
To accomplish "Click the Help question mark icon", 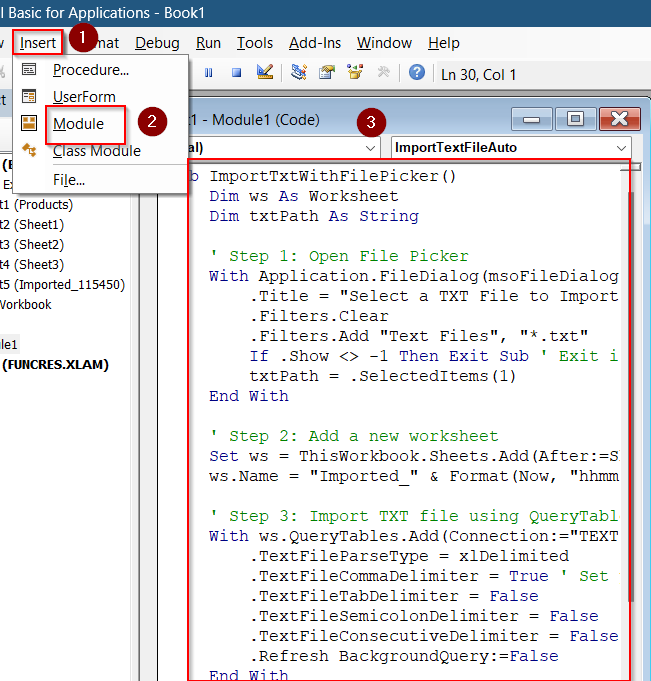I will point(417,72).
